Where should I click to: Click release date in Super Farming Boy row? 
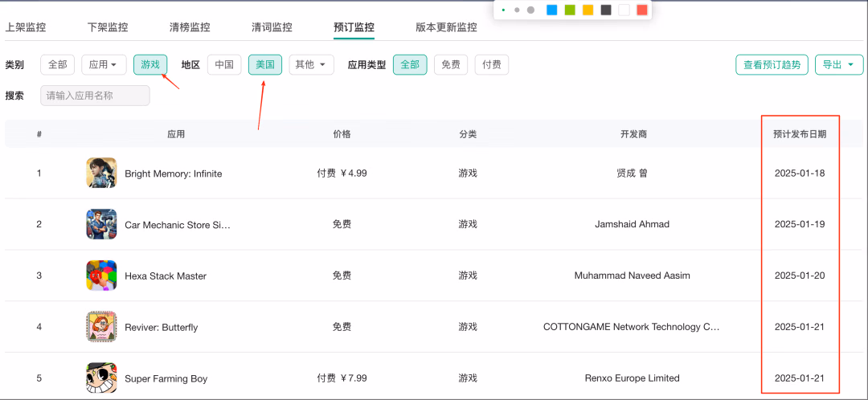800,378
